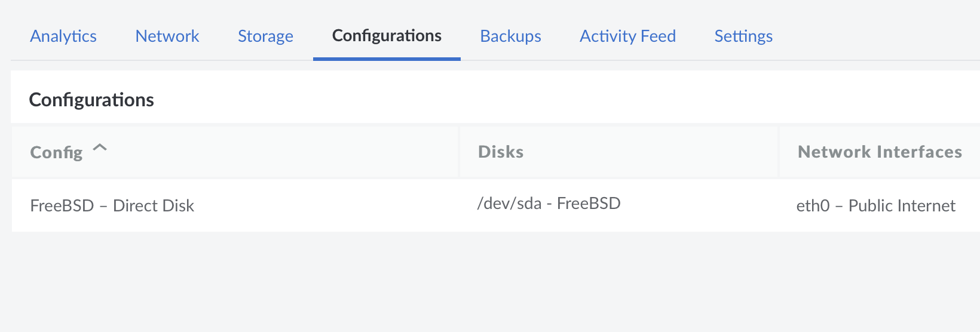
Task: Click the Disks column header
Action: pyautogui.click(x=501, y=152)
